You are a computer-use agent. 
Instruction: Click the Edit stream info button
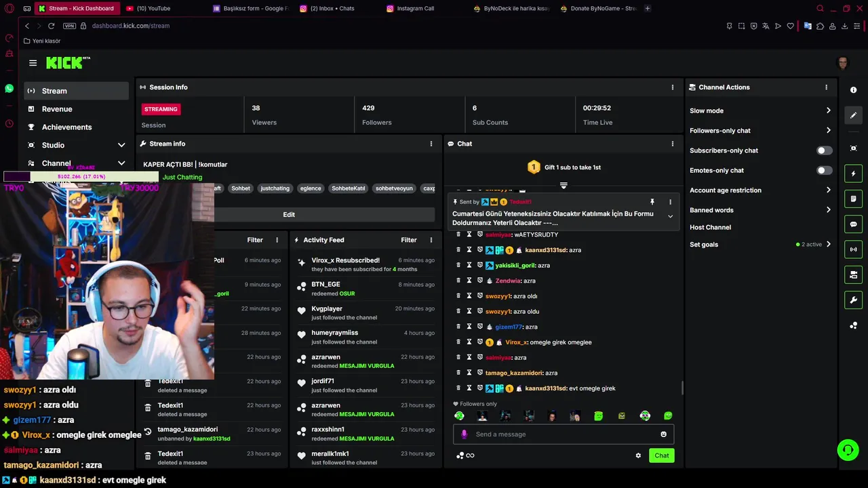click(289, 215)
